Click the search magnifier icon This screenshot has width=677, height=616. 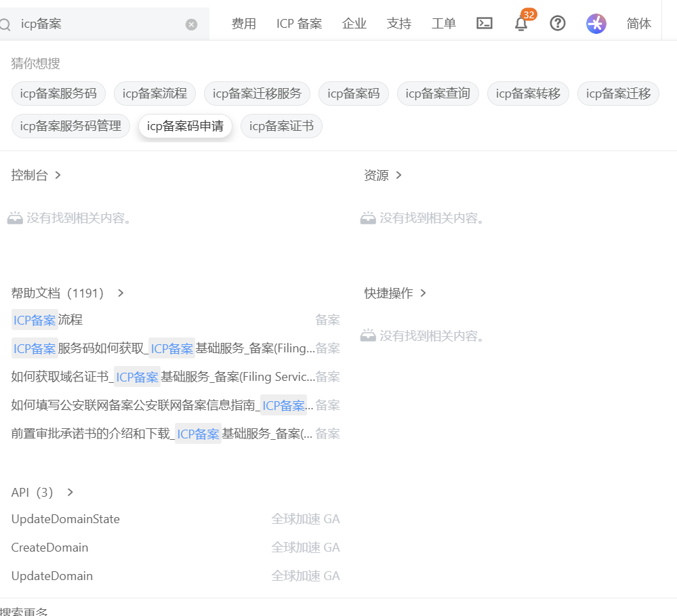pyautogui.click(x=5, y=24)
